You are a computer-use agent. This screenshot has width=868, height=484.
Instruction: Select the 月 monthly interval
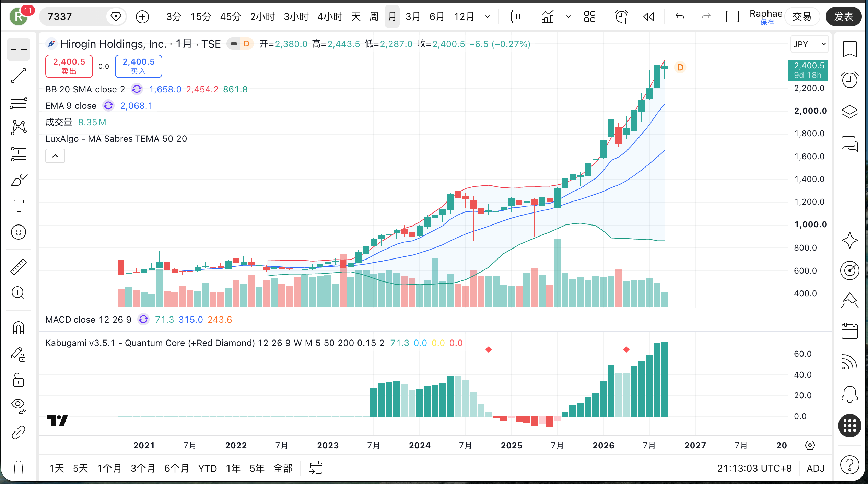tap(392, 16)
